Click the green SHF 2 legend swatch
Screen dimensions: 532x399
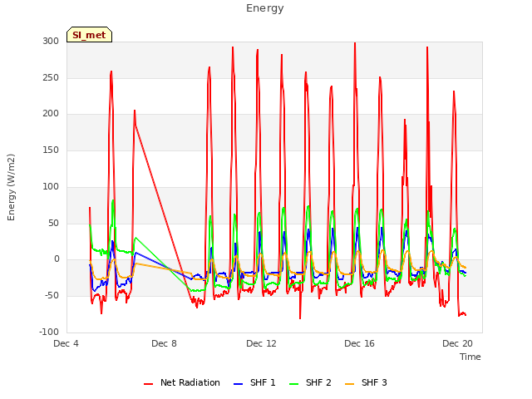click(x=293, y=384)
